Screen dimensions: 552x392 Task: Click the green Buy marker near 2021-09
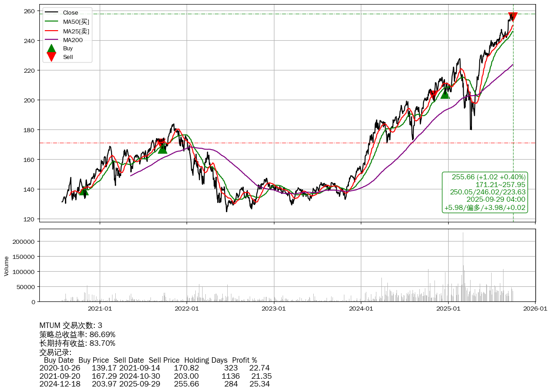[162, 149]
